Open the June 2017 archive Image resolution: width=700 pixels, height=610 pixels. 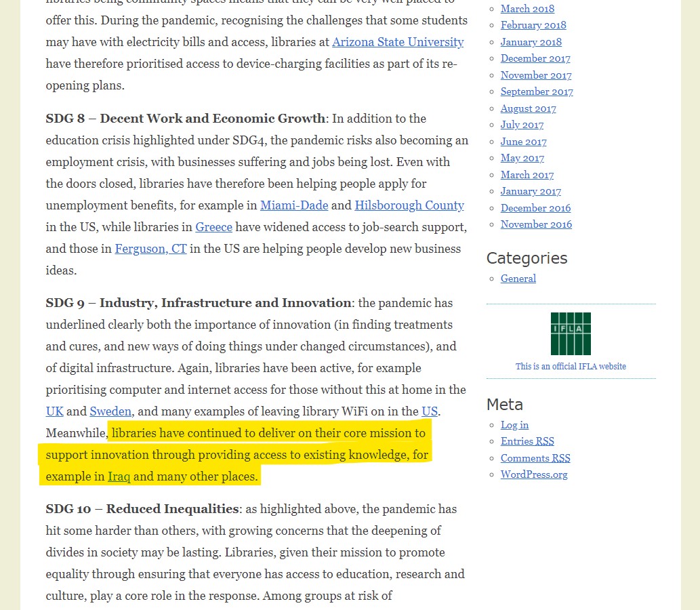tap(524, 142)
